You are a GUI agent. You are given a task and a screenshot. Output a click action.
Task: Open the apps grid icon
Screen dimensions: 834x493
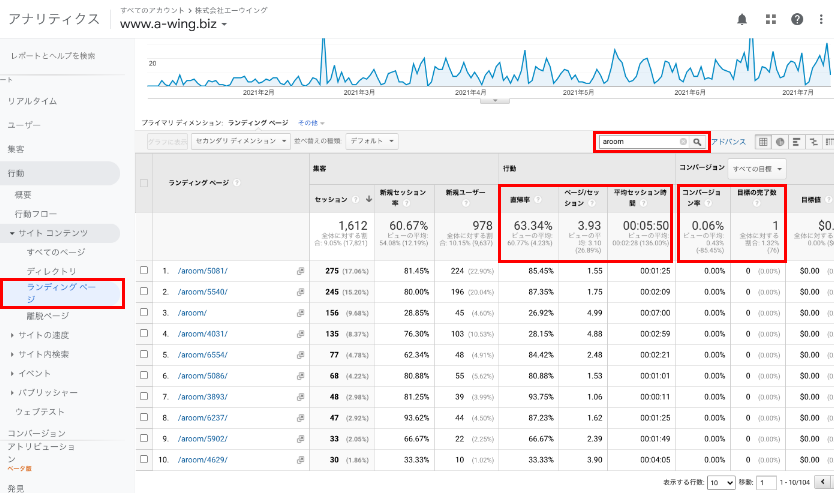(770, 19)
